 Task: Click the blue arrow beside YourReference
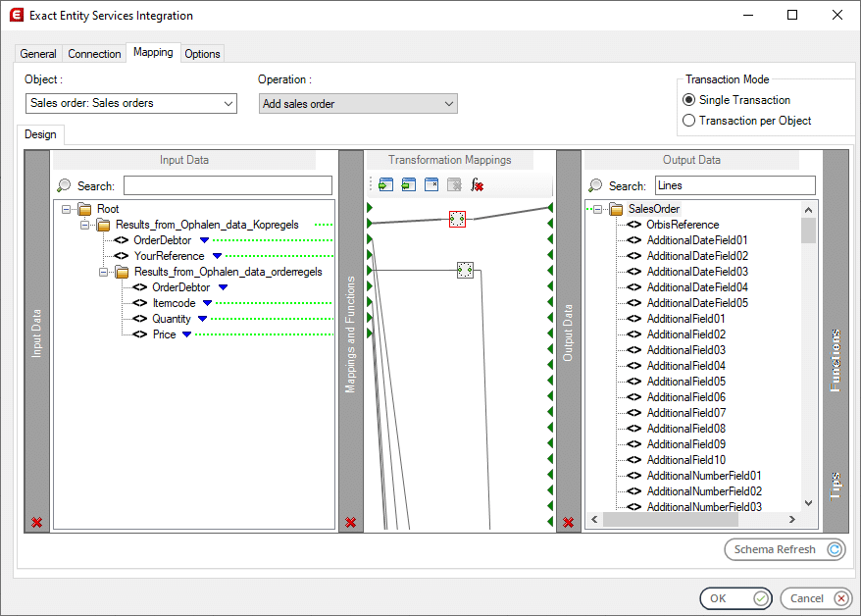(x=217, y=256)
